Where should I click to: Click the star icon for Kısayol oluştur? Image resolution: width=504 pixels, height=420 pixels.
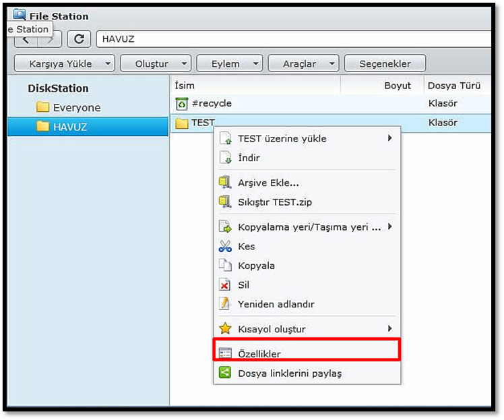[x=225, y=329]
